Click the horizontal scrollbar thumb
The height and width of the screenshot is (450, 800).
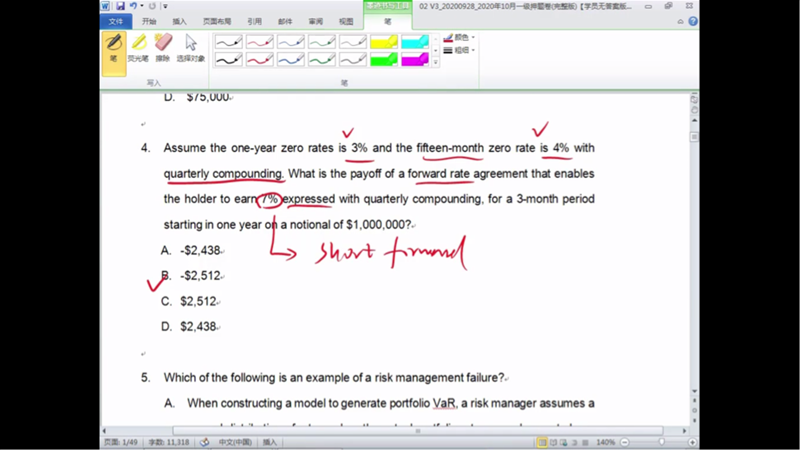click(x=418, y=431)
